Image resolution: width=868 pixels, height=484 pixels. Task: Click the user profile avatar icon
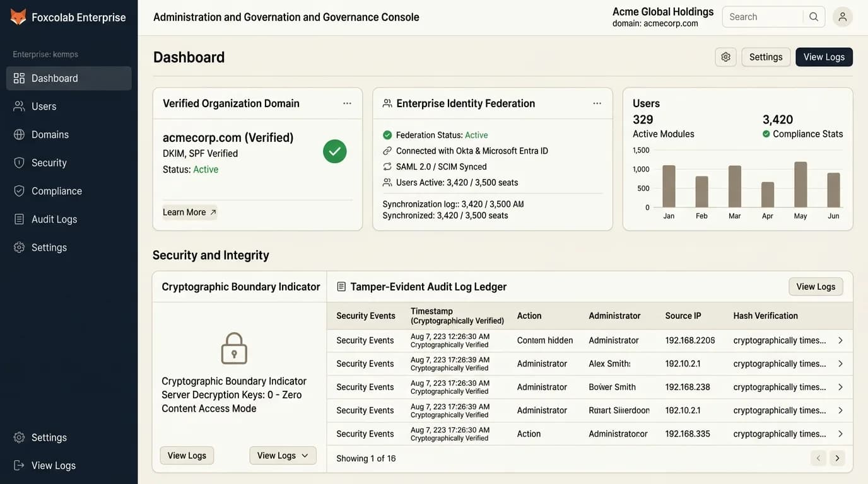tap(842, 17)
